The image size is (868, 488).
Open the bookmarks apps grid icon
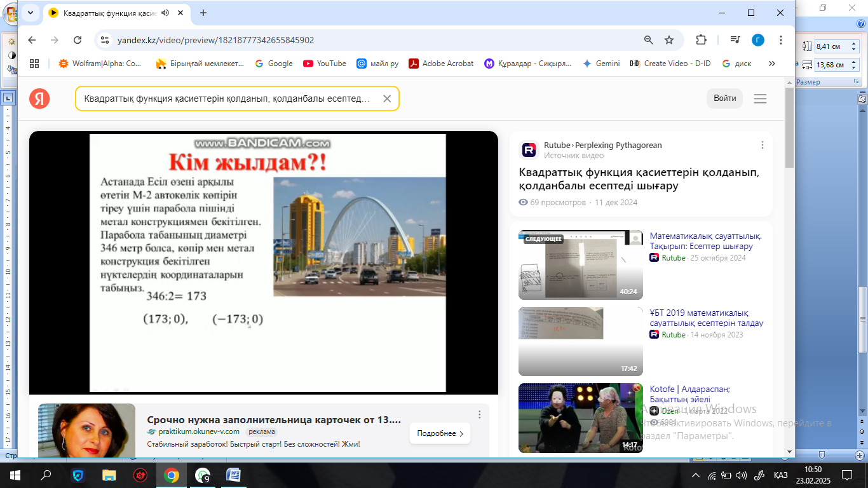click(34, 64)
